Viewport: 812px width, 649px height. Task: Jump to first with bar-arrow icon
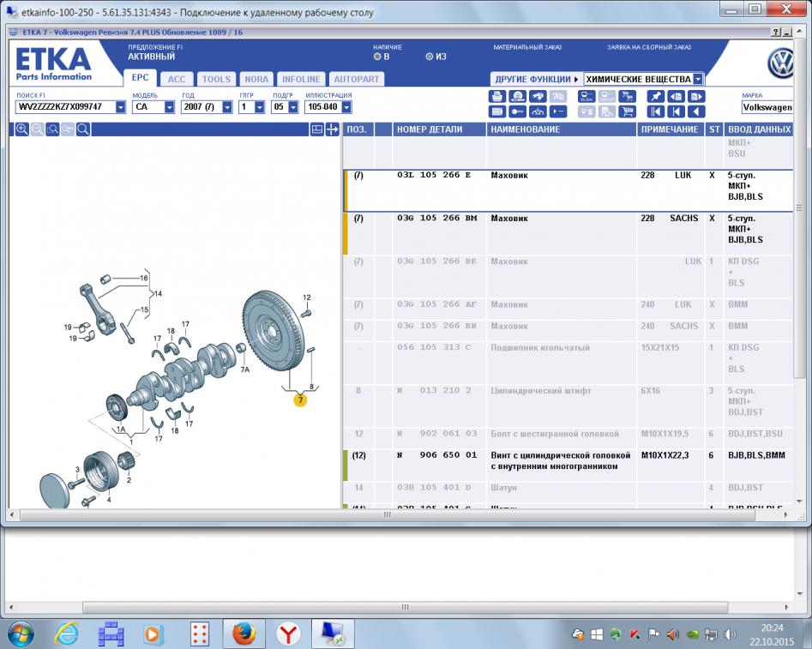coord(656,111)
